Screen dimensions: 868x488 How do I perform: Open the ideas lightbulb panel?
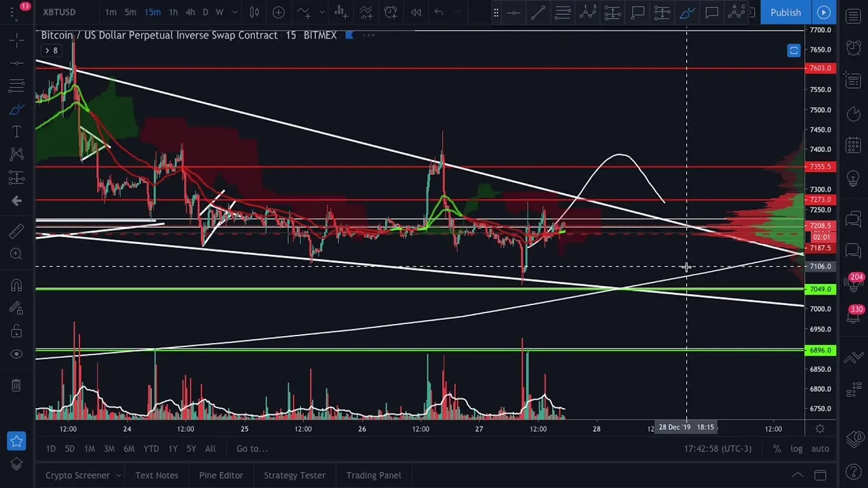pyautogui.click(x=854, y=178)
